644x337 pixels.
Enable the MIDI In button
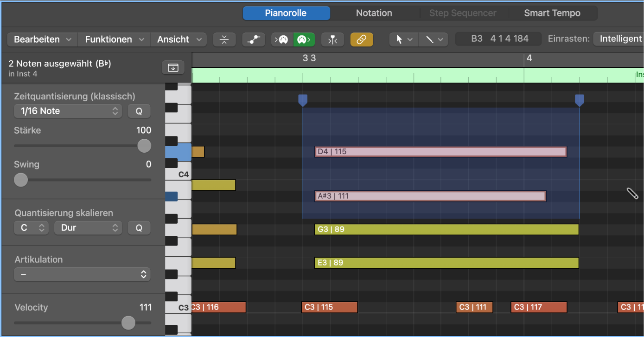(282, 40)
